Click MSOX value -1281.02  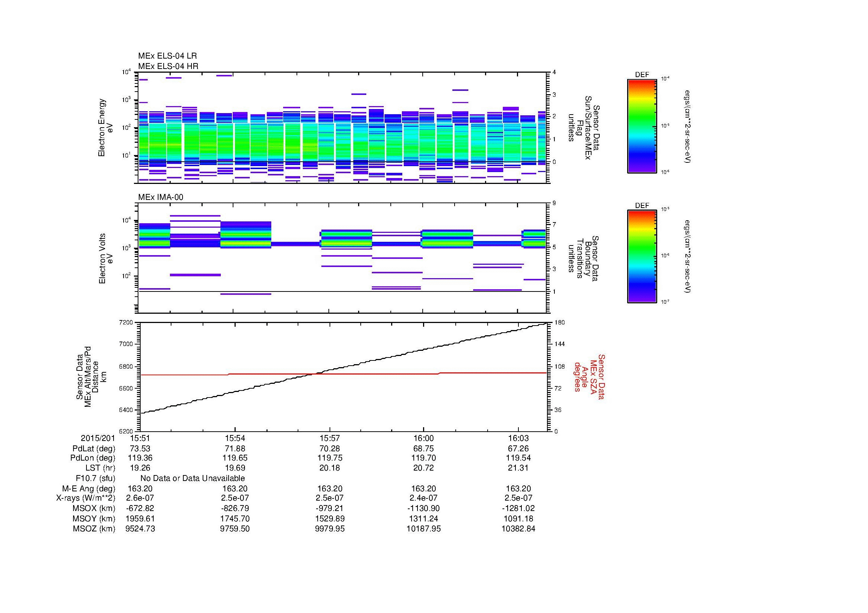(x=518, y=508)
